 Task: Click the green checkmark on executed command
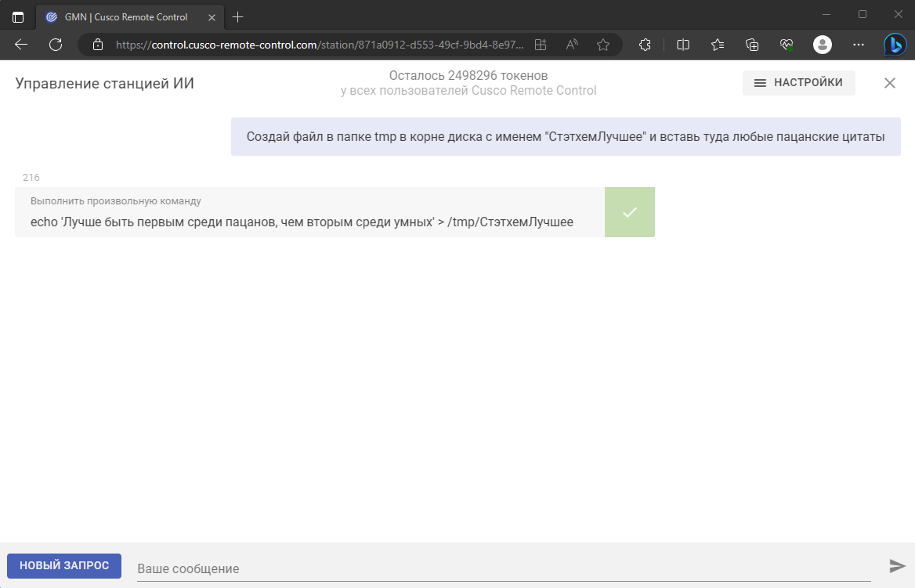[629, 212]
